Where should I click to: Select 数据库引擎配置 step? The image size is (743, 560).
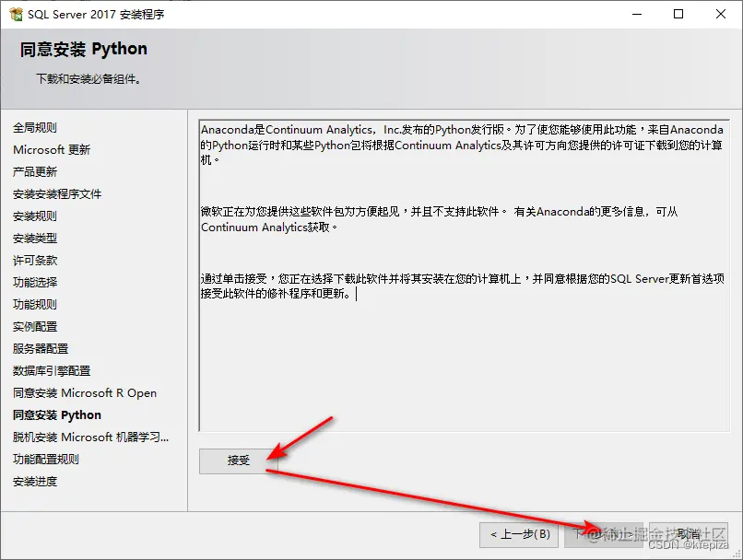click(x=52, y=370)
